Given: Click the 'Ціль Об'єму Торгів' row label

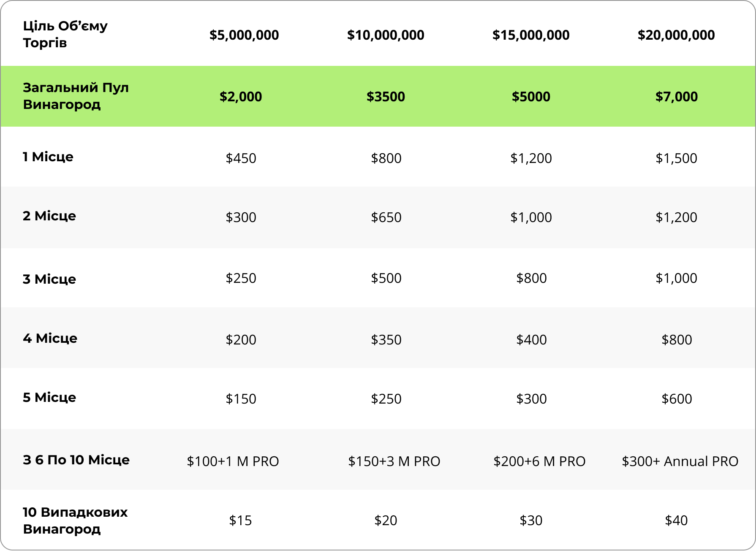Looking at the screenshot, I should [65, 34].
